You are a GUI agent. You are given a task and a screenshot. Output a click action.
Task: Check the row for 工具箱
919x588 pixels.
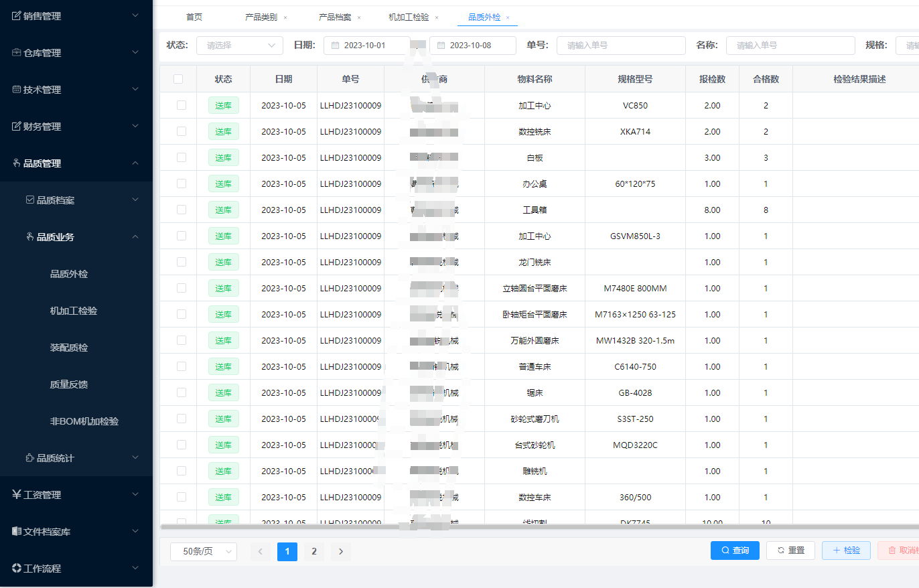pos(182,210)
